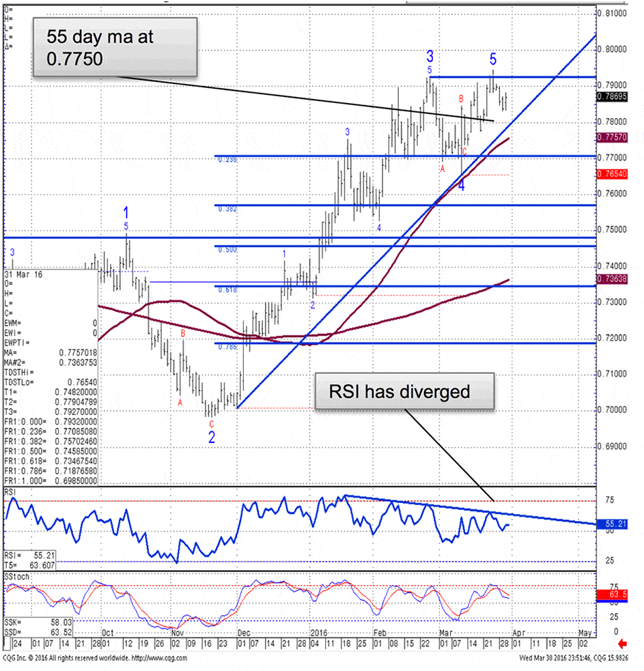Click the red arrow at bottom right
Image resolution: width=644 pixels, height=671 pixels.
tap(622, 643)
